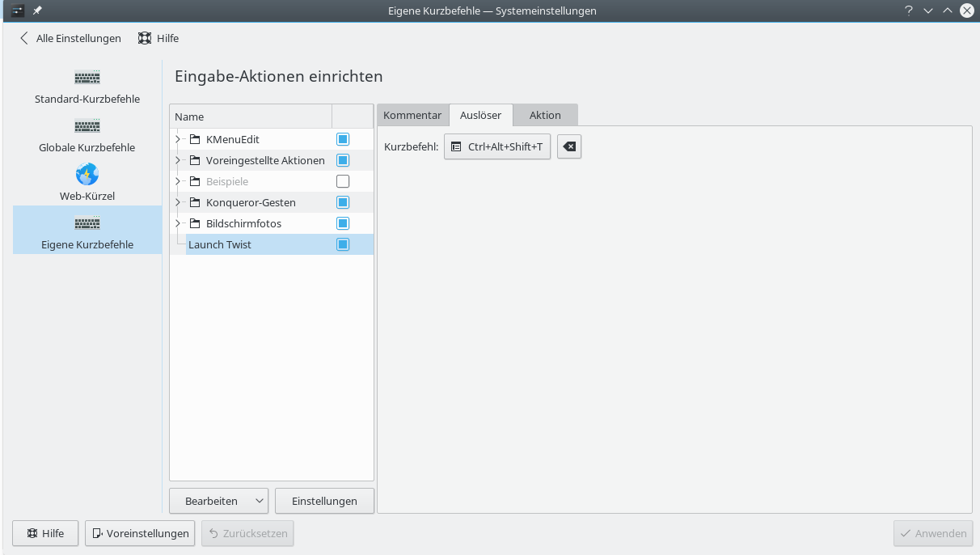Click the Anwenden button
The width and height of the screenshot is (980, 555).
[933, 533]
